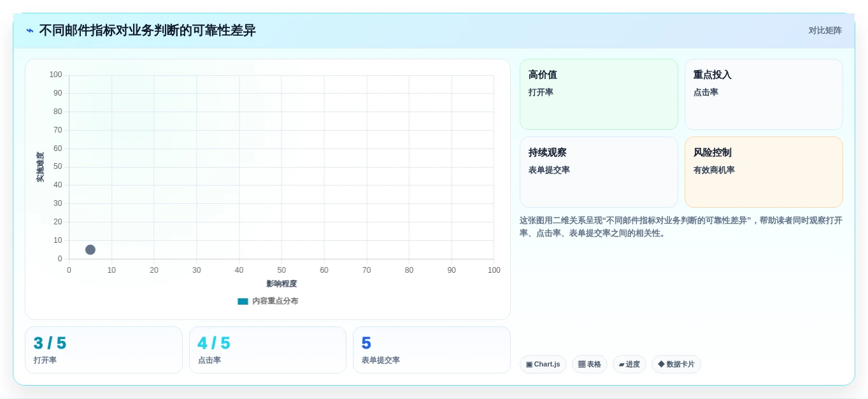Click the Chart.js tag chip

pos(543,365)
